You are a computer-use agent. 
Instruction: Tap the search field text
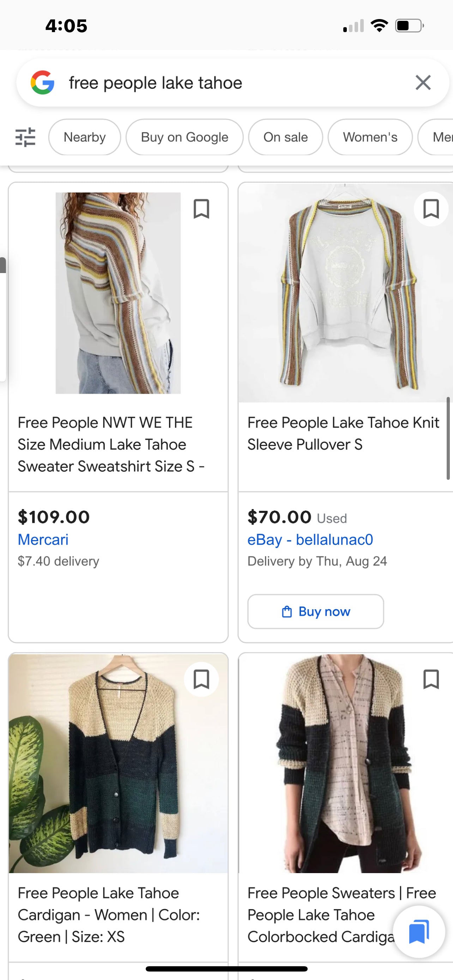click(x=155, y=83)
